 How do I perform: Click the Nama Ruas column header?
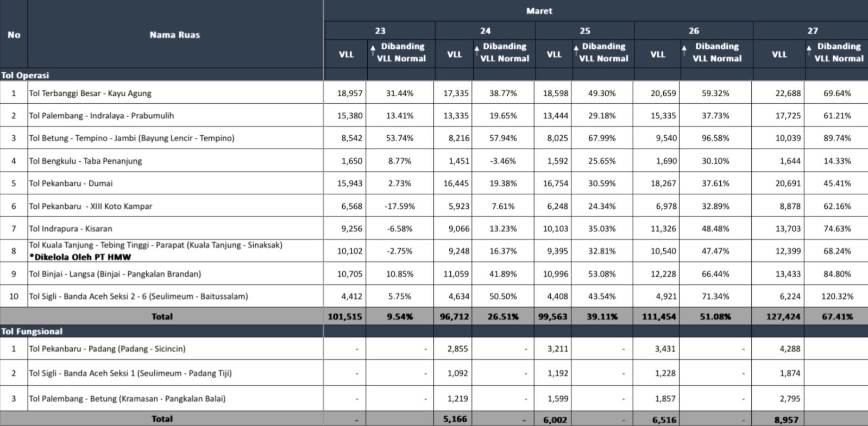click(x=174, y=35)
